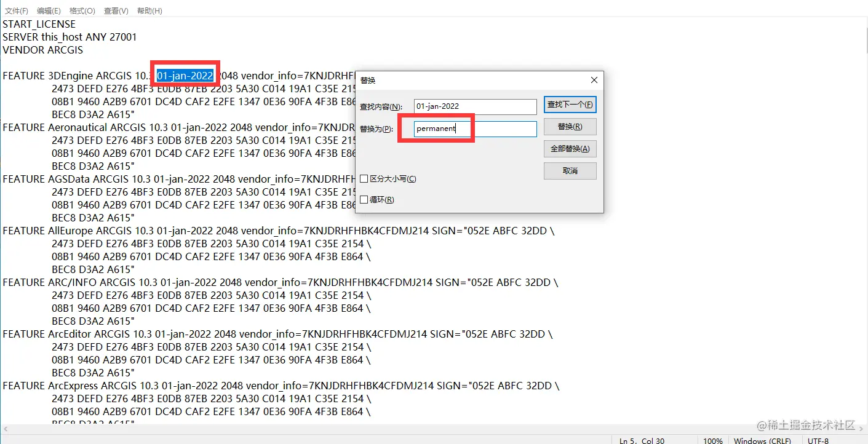
Task: Click the FEATURE 3DEngine text
Action: coord(48,76)
